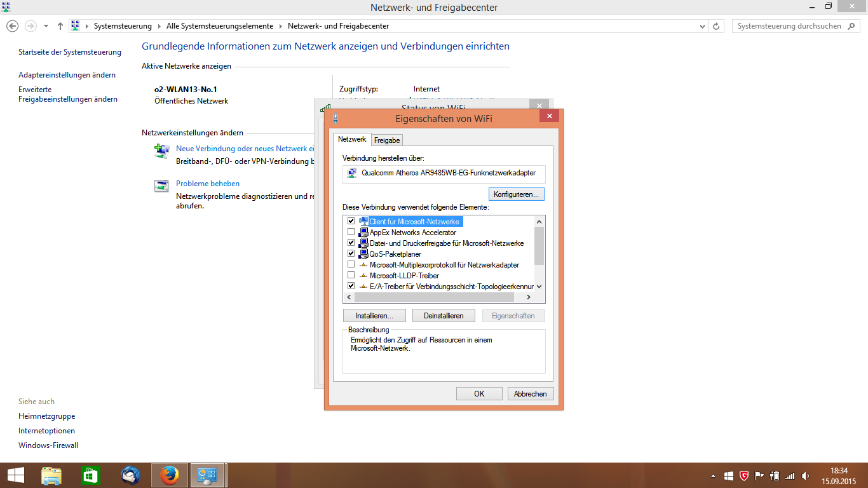Viewport: 868px width, 488px height.
Task: Tick the Microsoft-Multiplexorprotokoll checkbox
Action: pyautogui.click(x=351, y=264)
